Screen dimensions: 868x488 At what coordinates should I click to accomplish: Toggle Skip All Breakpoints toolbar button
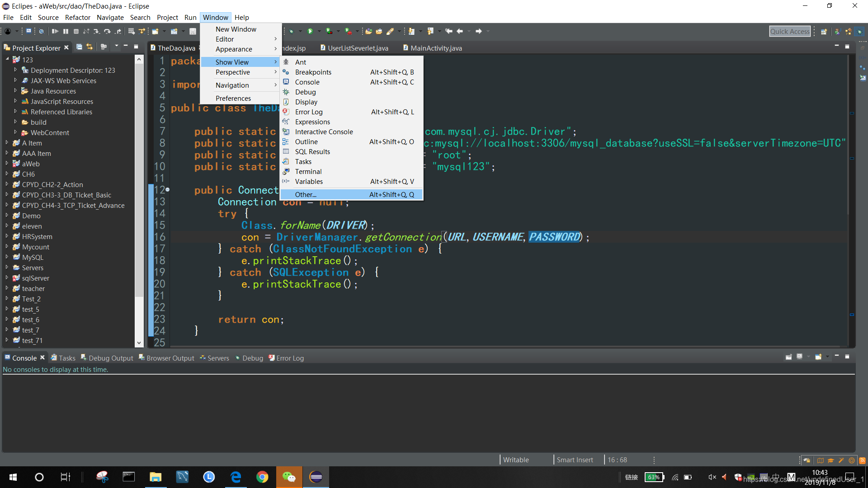point(41,31)
